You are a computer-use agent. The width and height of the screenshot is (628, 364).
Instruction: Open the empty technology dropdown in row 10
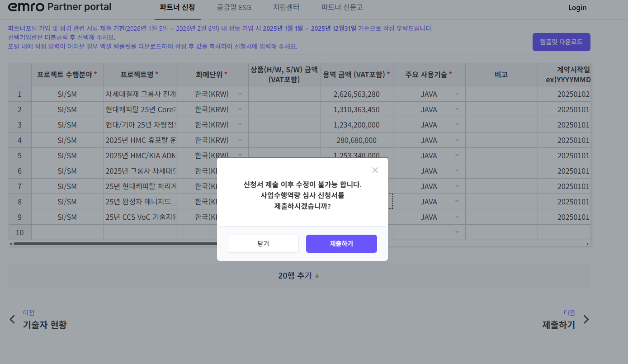click(456, 232)
